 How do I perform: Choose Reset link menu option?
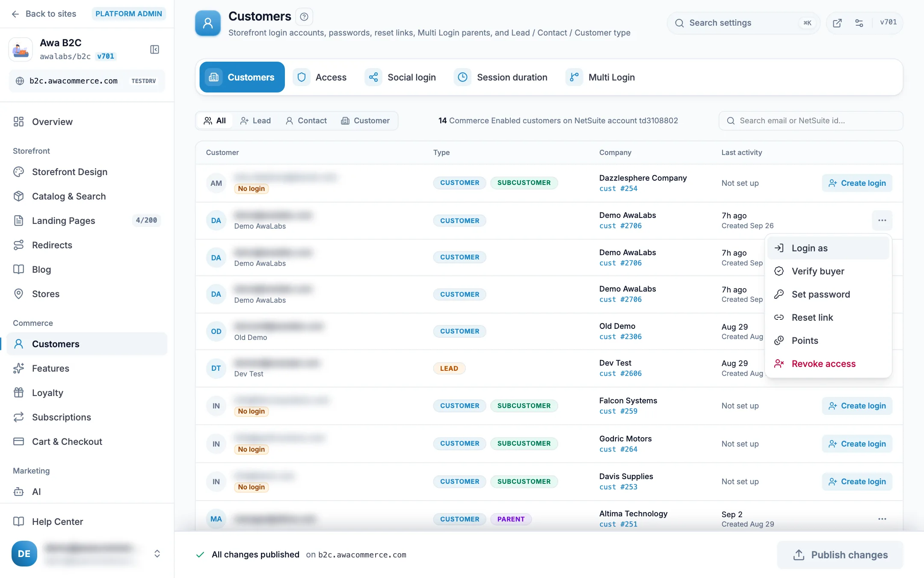(x=828, y=318)
